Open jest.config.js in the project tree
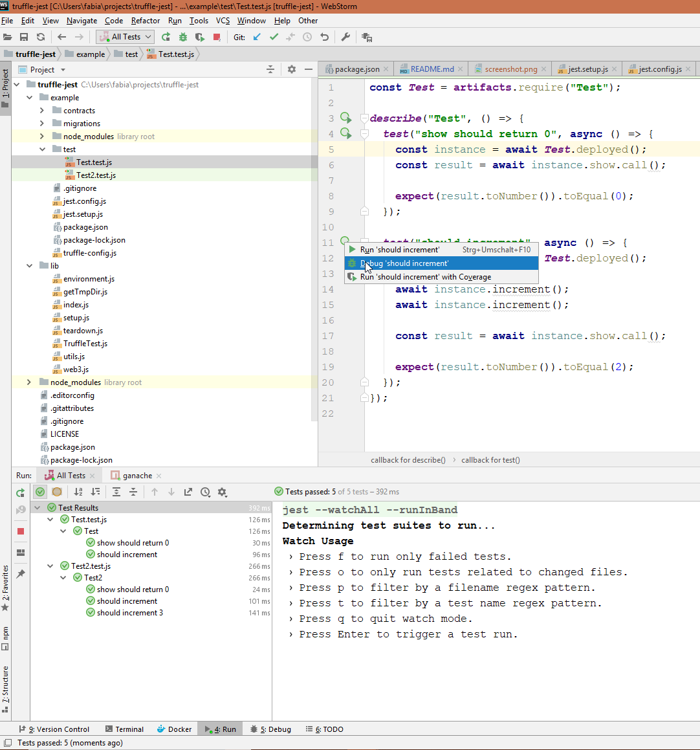 pyautogui.click(x=84, y=201)
